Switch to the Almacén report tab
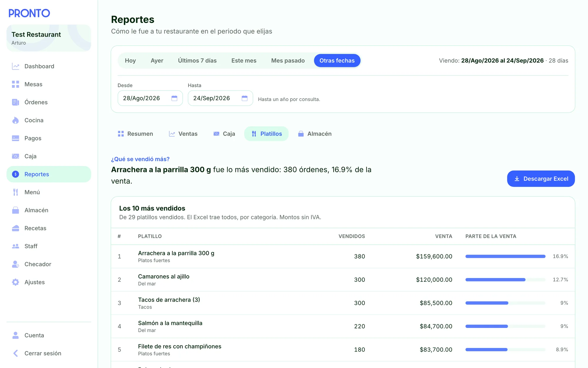This screenshot has height=368, width=588. [315, 134]
